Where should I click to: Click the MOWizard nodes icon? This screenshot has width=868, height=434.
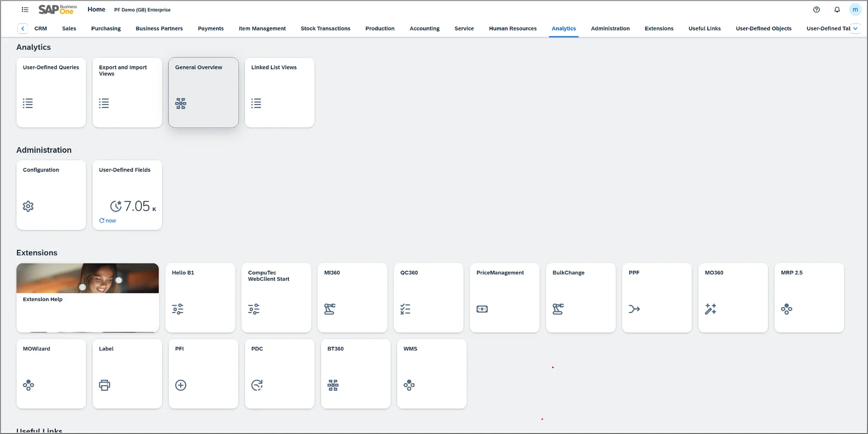pos(28,385)
